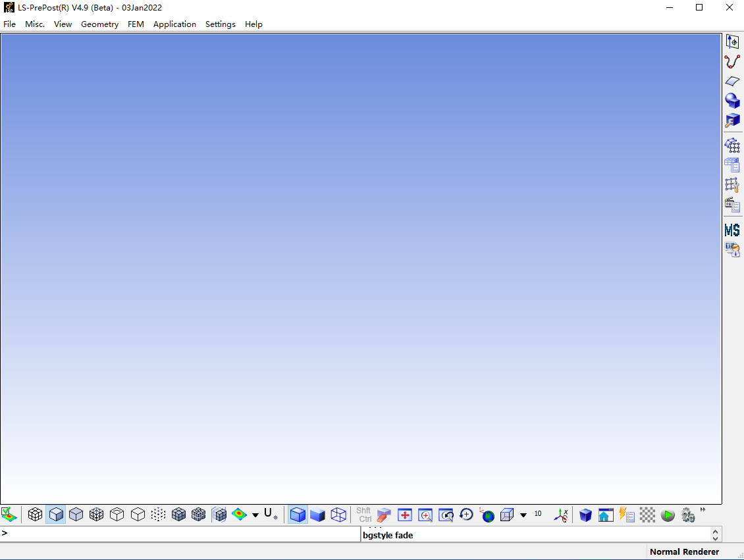Select the Surface geometry tool icon
Screen dimensions: 744x560
[732, 81]
